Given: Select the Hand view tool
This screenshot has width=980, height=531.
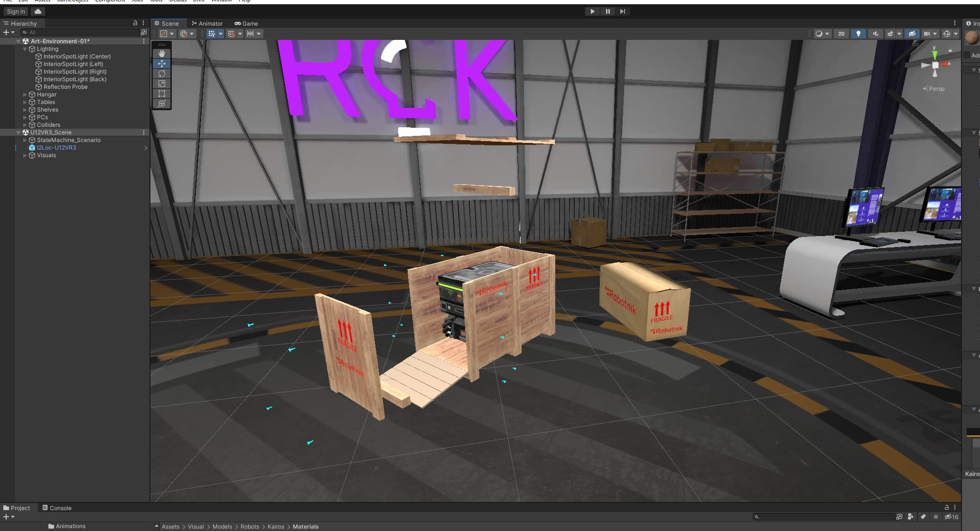Looking at the screenshot, I should [x=162, y=54].
